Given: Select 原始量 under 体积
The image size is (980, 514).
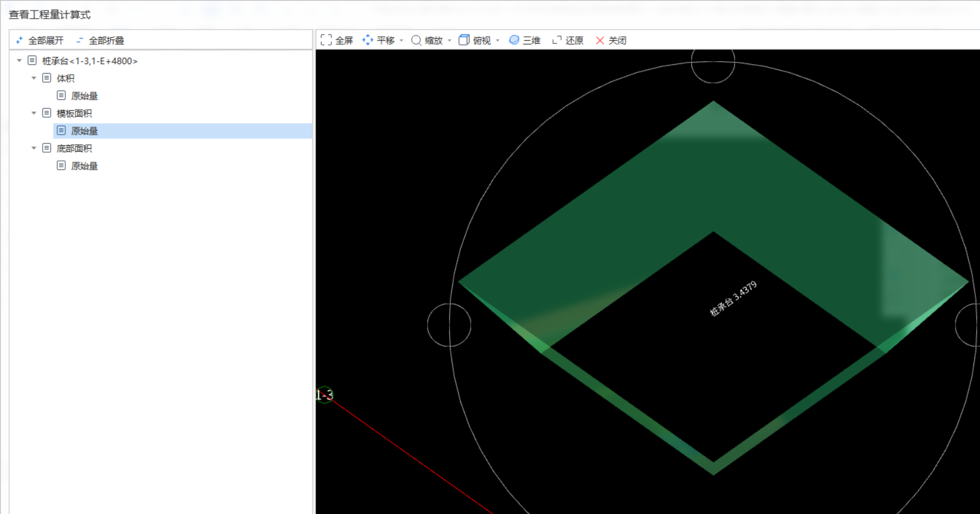Looking at the screenshot, I should click(85, 96).
